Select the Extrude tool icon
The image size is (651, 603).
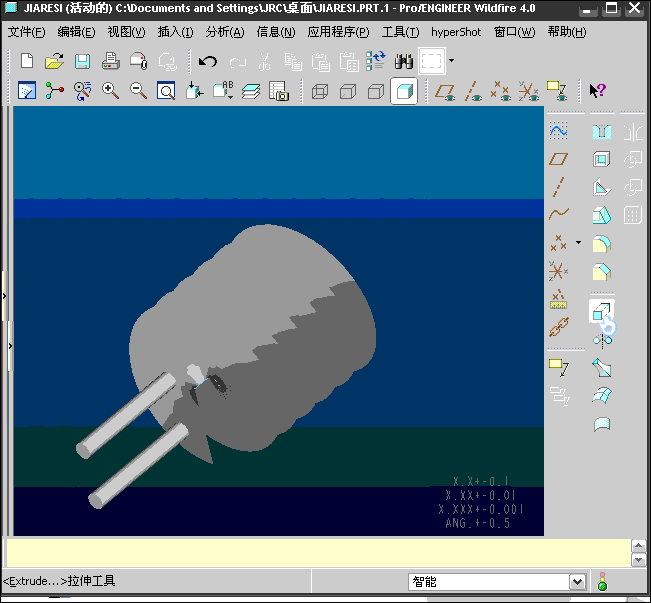(x=602, y=311)
